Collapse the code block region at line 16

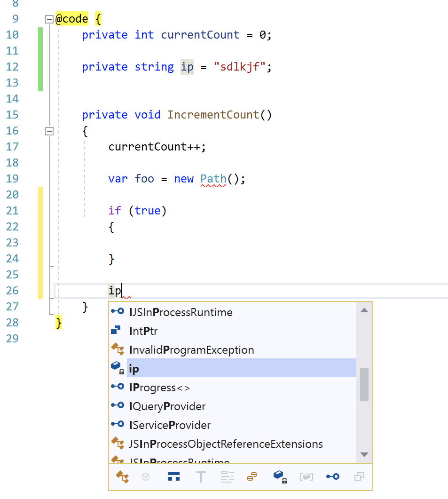coord(49,131)
